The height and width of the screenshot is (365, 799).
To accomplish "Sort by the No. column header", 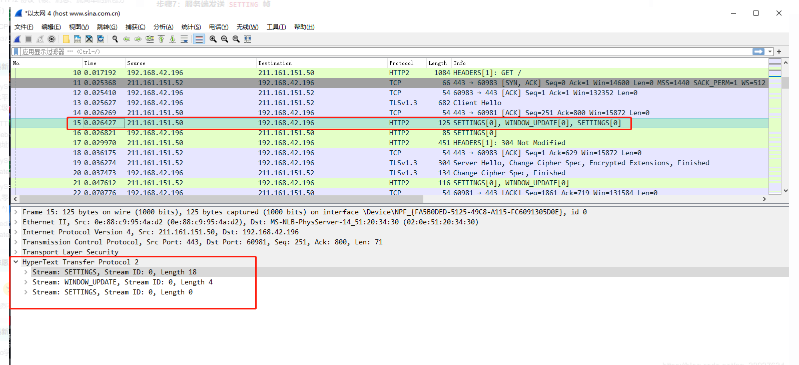I will tap(46, 63).
